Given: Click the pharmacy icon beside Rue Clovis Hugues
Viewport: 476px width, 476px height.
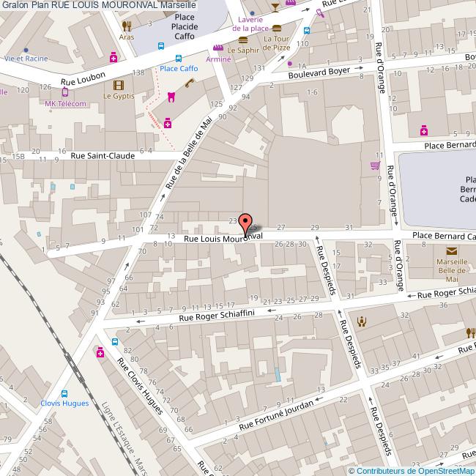Looking at the screenshot, I should pyautogui.click(x=100, y=353).
